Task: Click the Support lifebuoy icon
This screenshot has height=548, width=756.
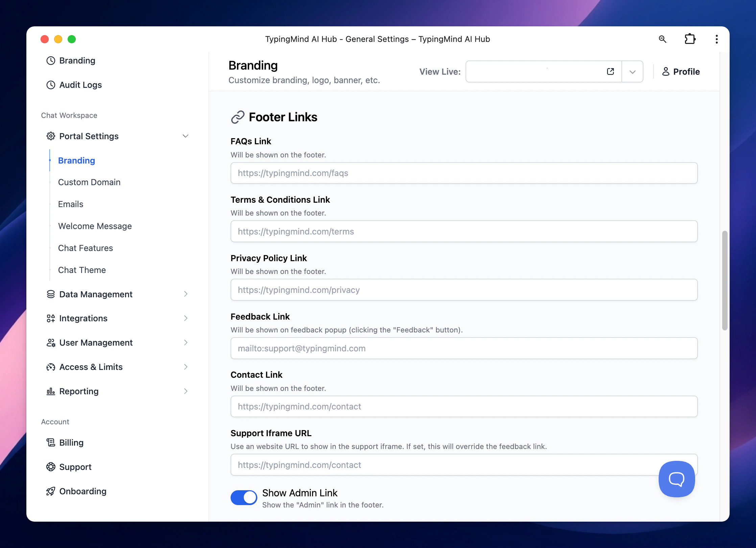Action: click(51, 467)
